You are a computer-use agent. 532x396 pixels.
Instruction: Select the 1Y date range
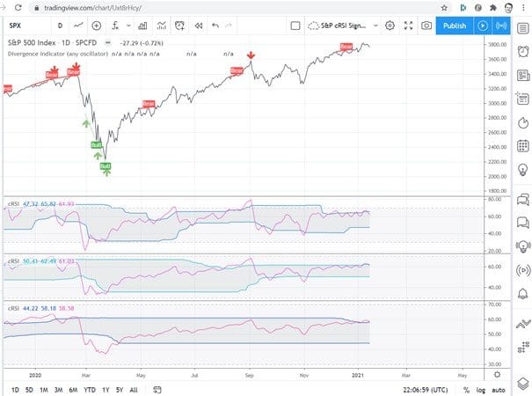point(106,390)
